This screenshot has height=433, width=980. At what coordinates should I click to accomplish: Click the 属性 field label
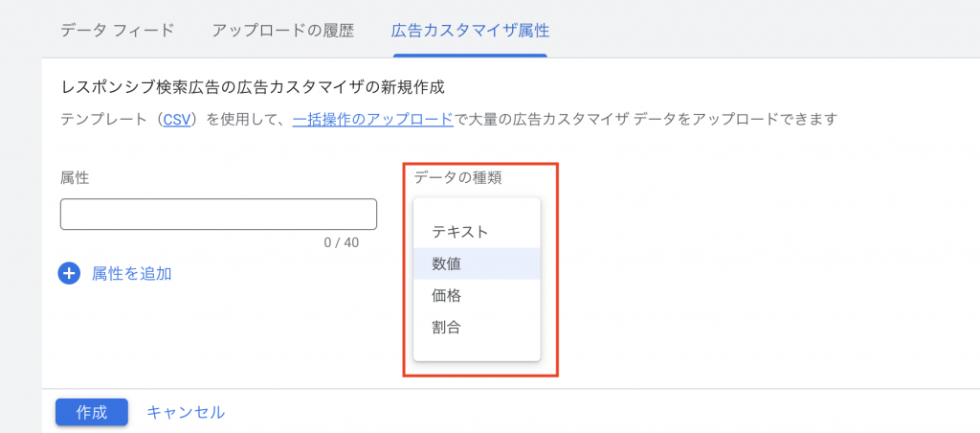click(75, 177)
